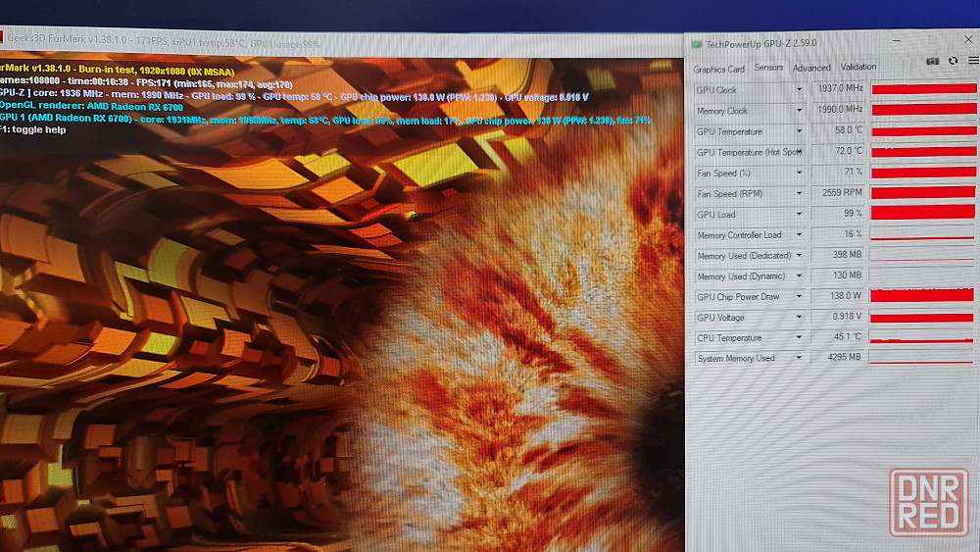
Task: Click the Memory Clock red history graph
Action: (x=924, y=110)
